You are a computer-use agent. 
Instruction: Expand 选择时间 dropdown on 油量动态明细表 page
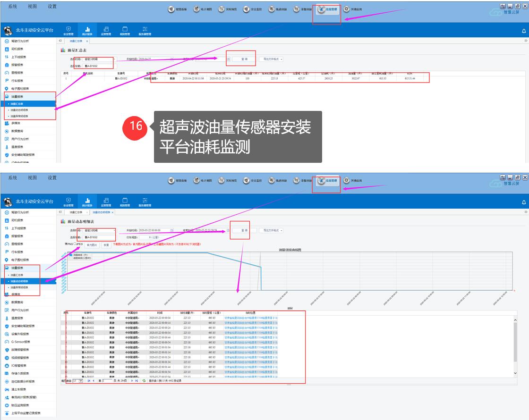pyautogui.click(x=114, y=230)
